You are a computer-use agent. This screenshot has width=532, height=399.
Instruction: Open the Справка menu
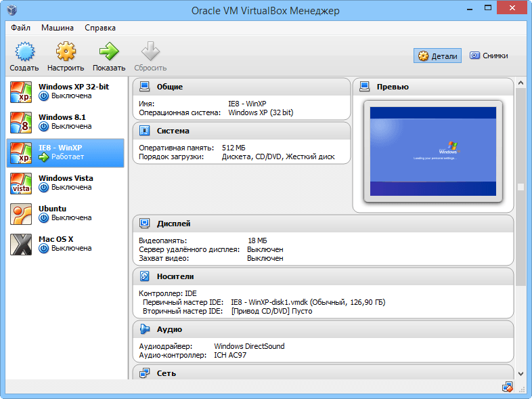(100, 28)
